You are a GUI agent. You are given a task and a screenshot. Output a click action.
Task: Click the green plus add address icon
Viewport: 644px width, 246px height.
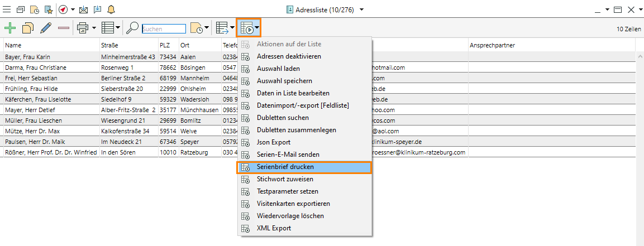[10, 27]
